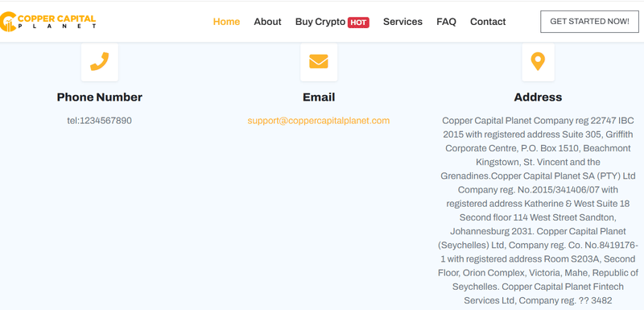Click the 'Company reg. No.2015/341406/07' line
644x310 pixels.
(x=538, y=190)
